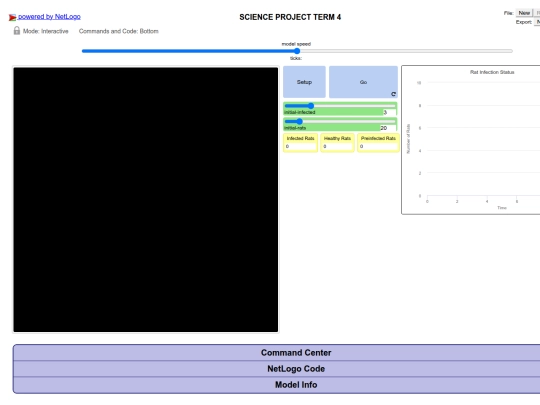
Task: Expand the Model Info section
Action: tap(296, 385)
